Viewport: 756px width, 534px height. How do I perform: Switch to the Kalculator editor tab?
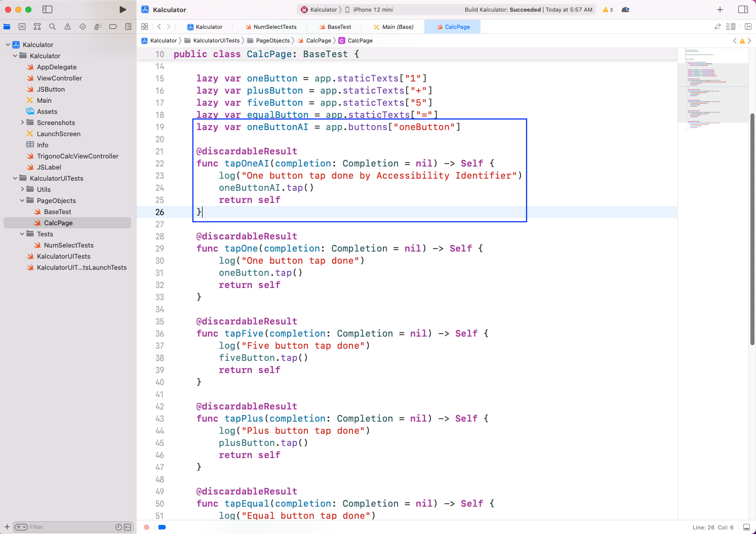(x=205, y=27)
